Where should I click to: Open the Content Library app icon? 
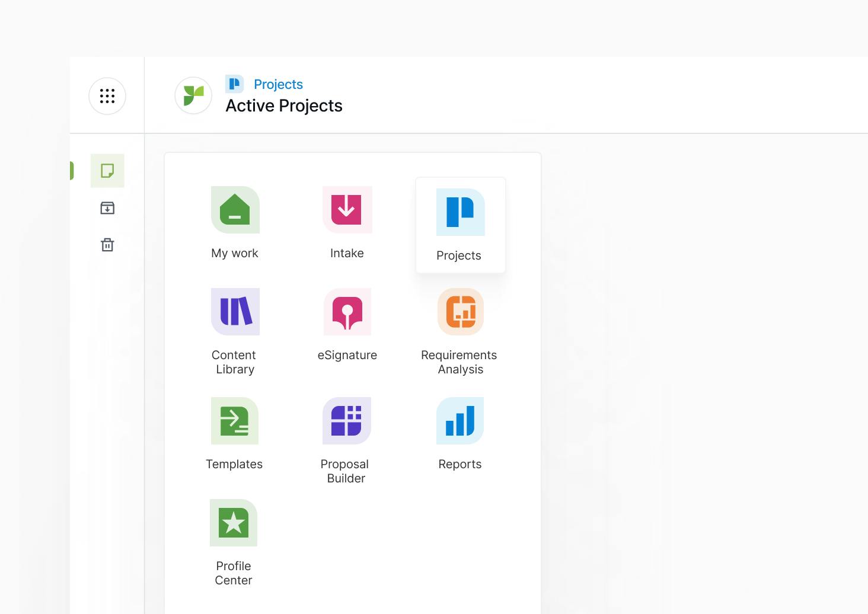[235, 312]
